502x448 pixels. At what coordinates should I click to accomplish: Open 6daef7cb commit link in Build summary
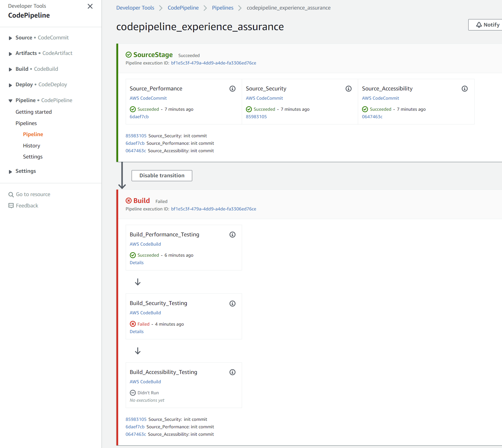[135, 427]
